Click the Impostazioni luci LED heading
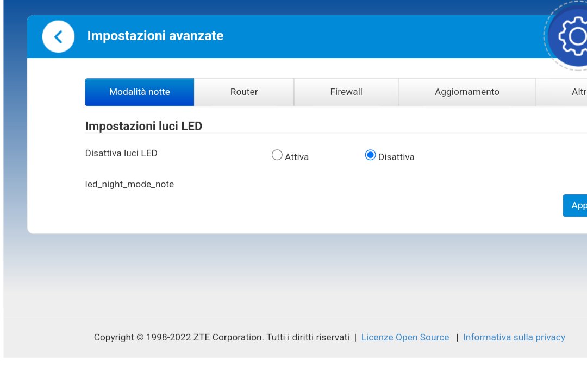 coord(143,127)
